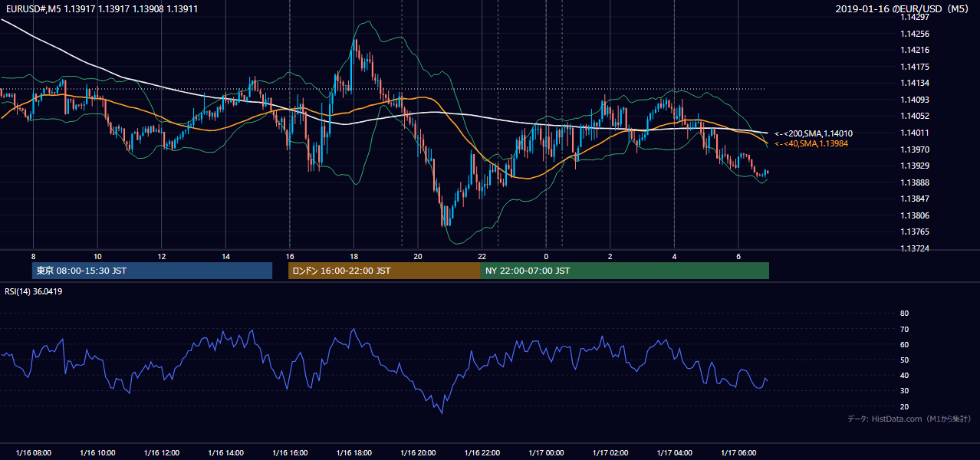Click the 1/17 06:00 date label
The height and width of the screenshot is (460, 980).
coord(738,452)
